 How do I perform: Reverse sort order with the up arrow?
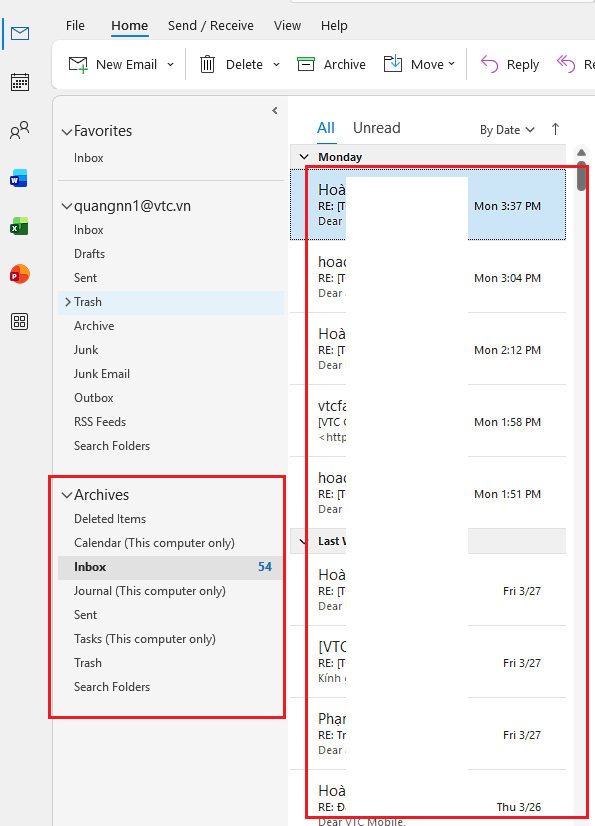click(x=555, y=129)
